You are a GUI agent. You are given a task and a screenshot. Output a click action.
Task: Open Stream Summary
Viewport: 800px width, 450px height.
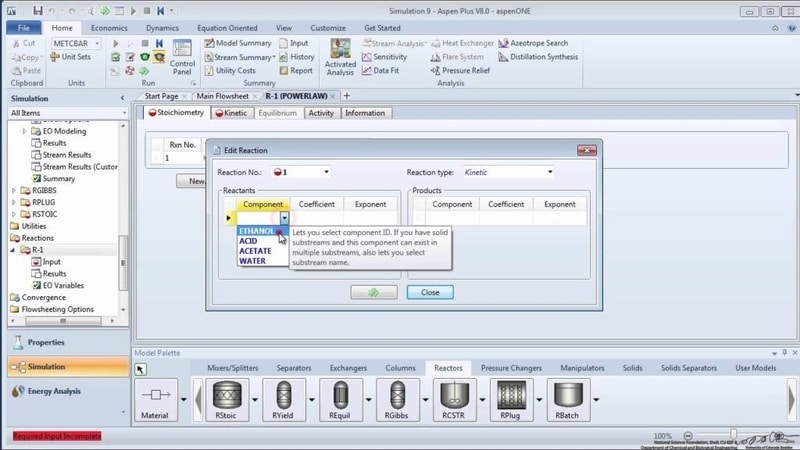239,57
